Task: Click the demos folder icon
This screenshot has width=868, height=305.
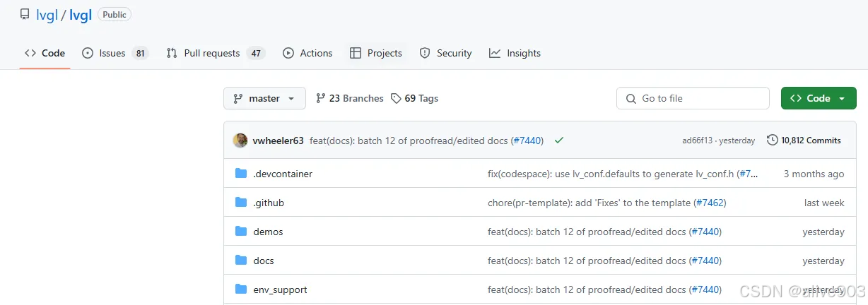Action: [x=241, y=232]
